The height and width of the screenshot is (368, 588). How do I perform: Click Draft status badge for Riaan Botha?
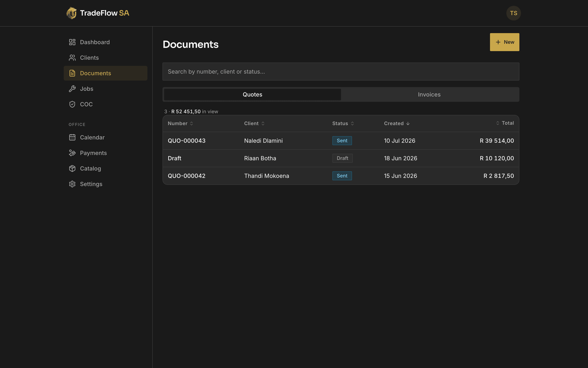pos(342,158)
